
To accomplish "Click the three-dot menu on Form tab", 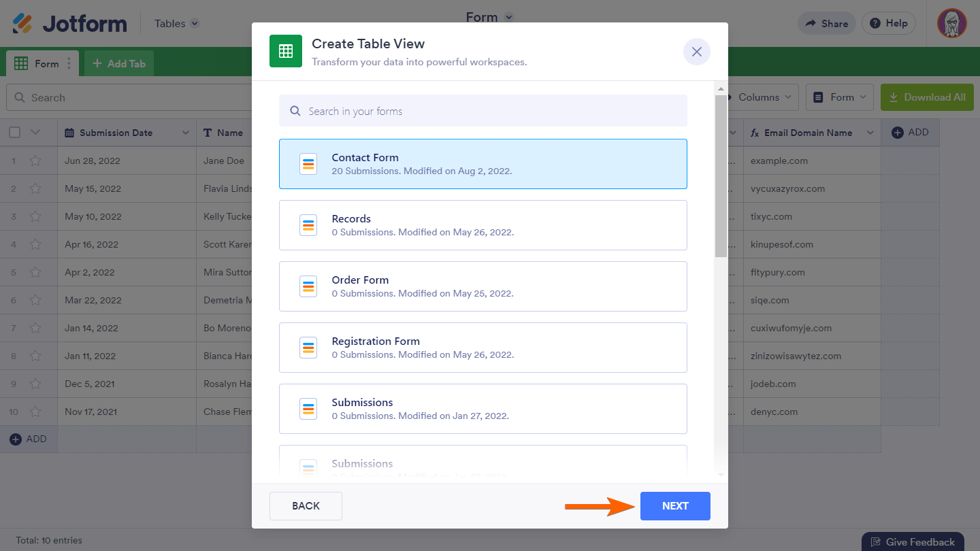I will point(68,64).
